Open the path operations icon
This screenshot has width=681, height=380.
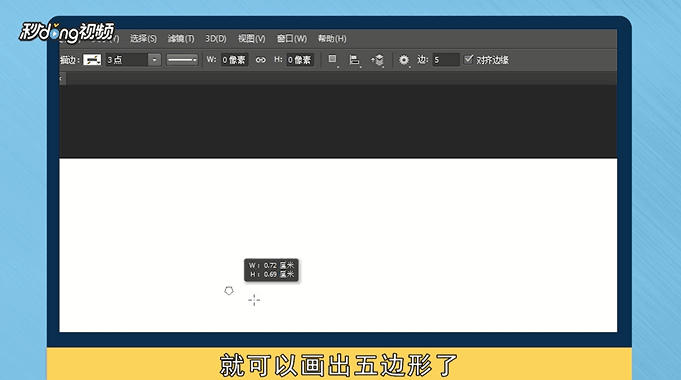click(x=333, y=60)
